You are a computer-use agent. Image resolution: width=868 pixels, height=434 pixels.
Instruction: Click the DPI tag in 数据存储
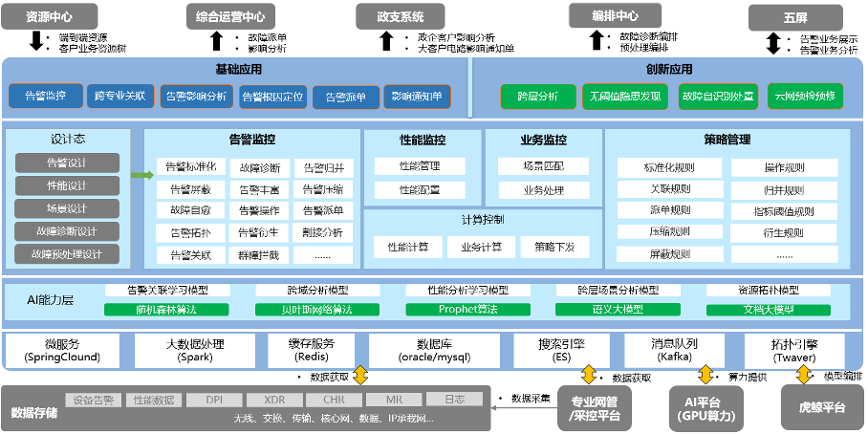pyautogui.click(x=214, y=400)
